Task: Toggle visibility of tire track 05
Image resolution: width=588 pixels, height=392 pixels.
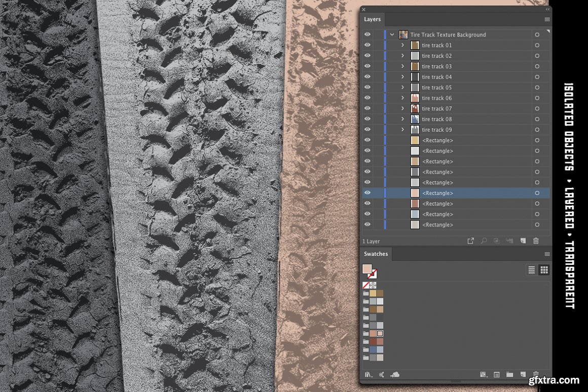Action: pos(367,88)
